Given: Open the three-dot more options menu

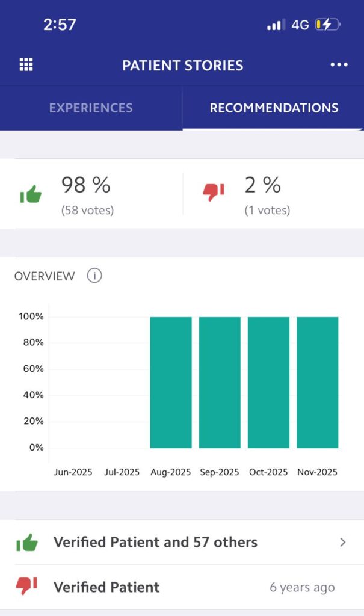Looking at the screenshot, I should 339,65.
